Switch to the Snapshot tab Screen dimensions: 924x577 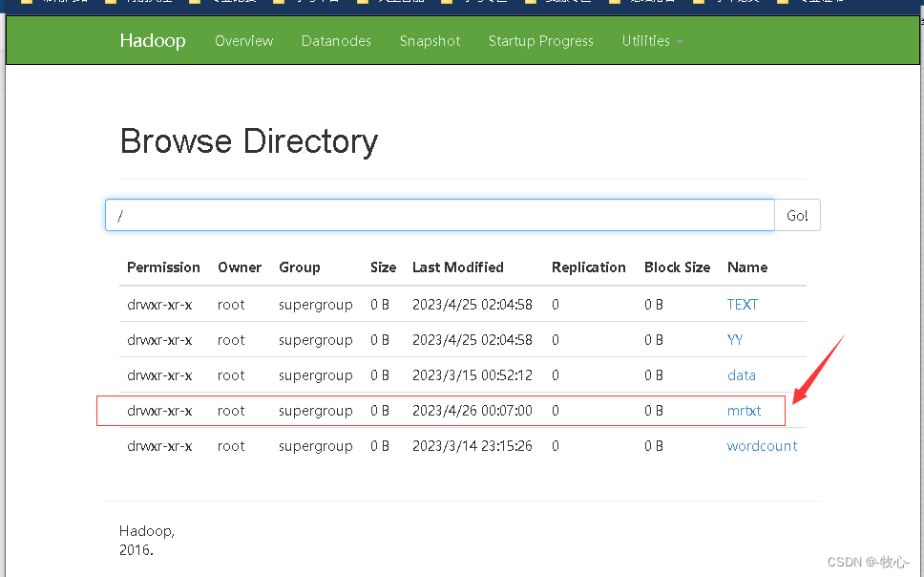click(x=430, y=41)
